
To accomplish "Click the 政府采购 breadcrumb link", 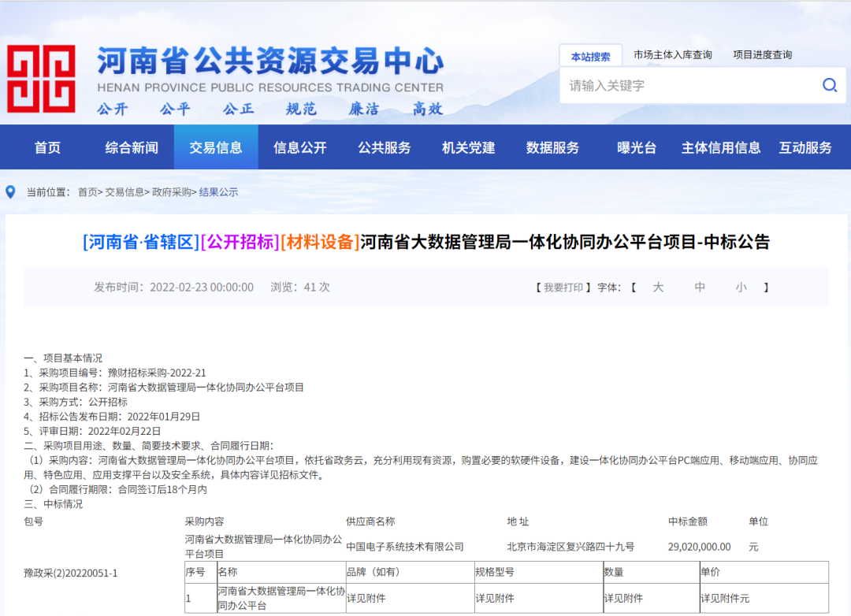I will click(171, 192).
